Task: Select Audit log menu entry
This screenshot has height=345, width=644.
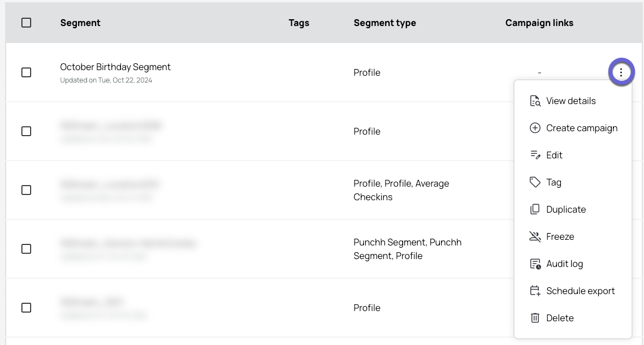Action: coord(573,264)
